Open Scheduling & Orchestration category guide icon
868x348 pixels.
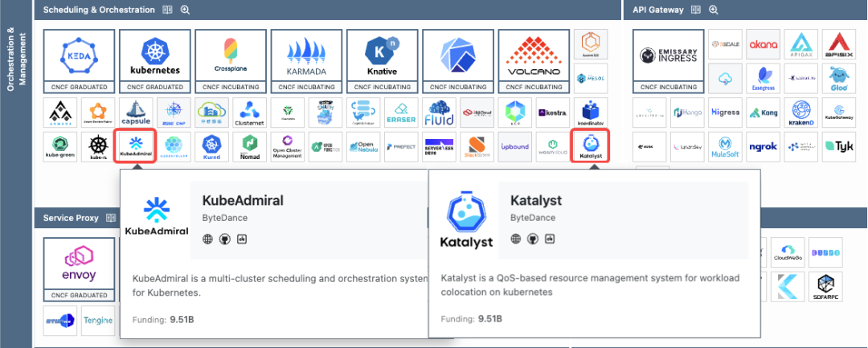[168, 10]
